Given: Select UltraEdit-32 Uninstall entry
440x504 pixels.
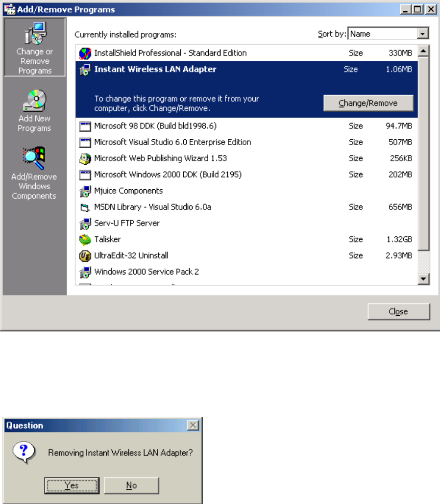Looking at the screenshot, I should point(246,256).
